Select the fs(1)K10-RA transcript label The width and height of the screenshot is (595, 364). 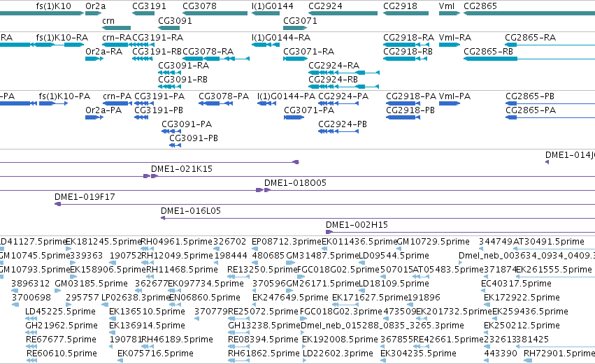point(62,38)
